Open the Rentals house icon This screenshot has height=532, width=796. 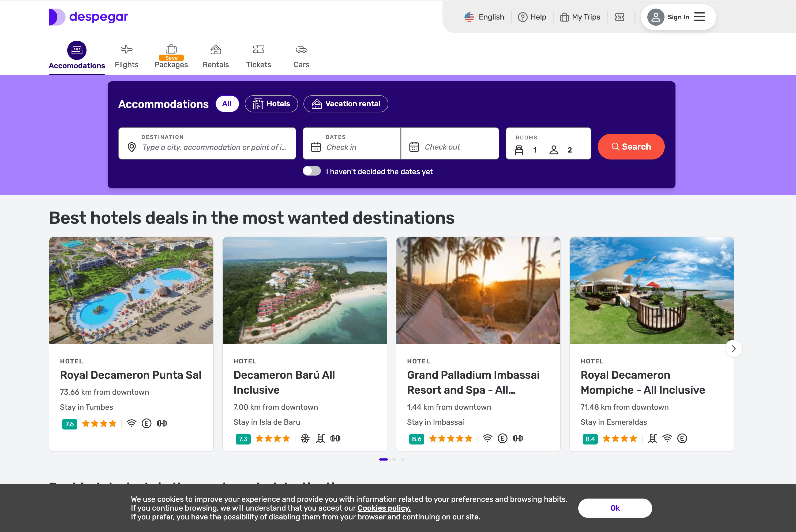(x=216, y=50)
